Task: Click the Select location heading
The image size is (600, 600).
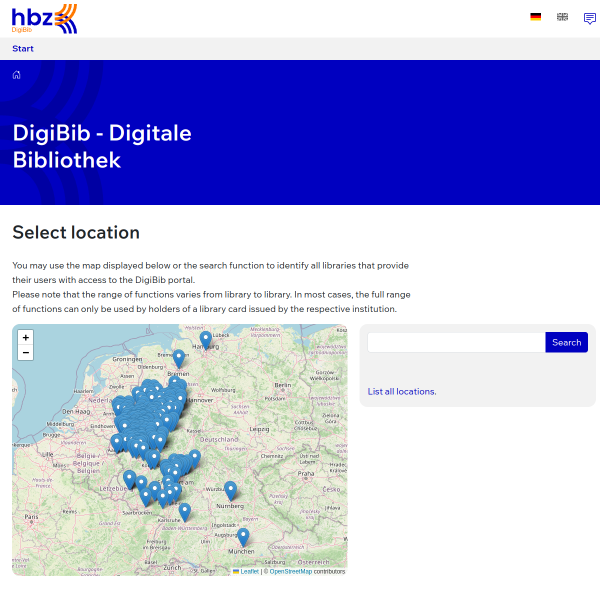Action: point(76,233)
